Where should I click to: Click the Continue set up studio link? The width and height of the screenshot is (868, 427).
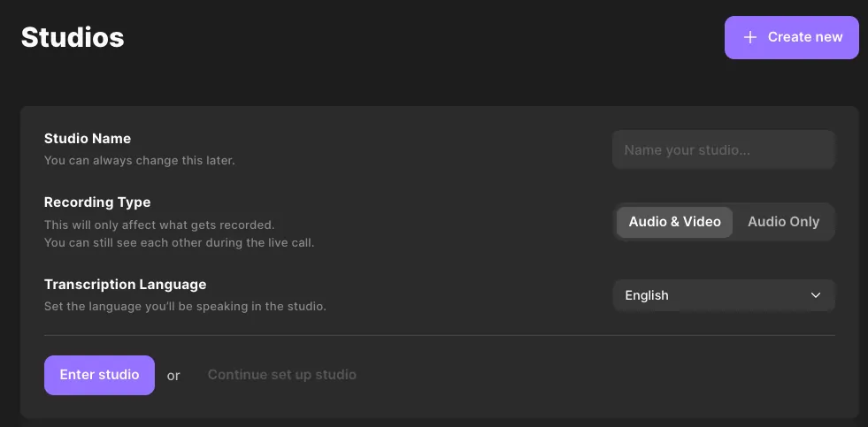[x=281, y=375]
